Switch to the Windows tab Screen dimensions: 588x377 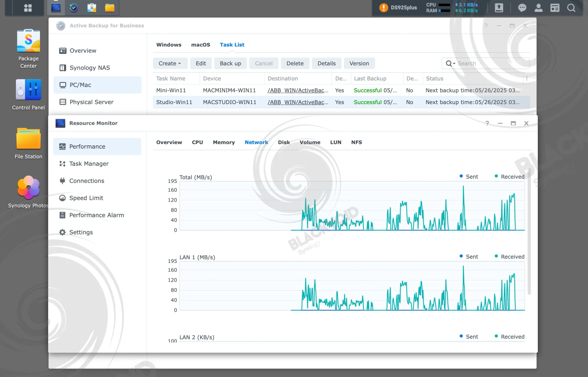[169, 45]
